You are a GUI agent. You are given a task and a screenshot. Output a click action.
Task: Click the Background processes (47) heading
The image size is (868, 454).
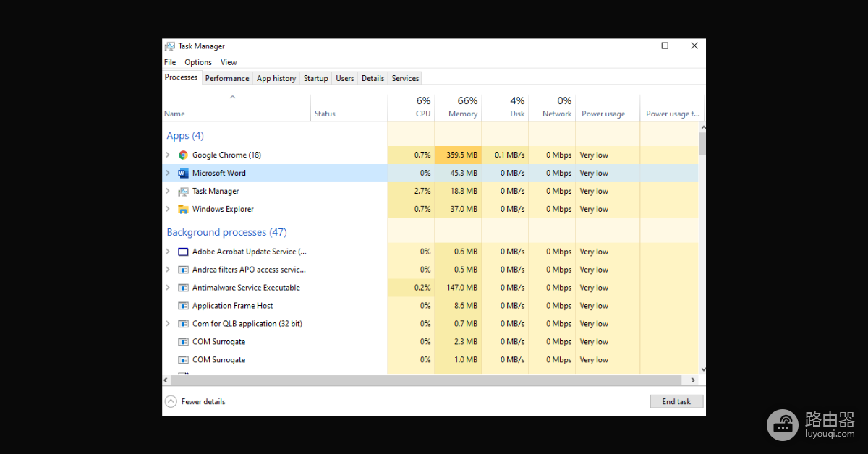coord(226,232)
